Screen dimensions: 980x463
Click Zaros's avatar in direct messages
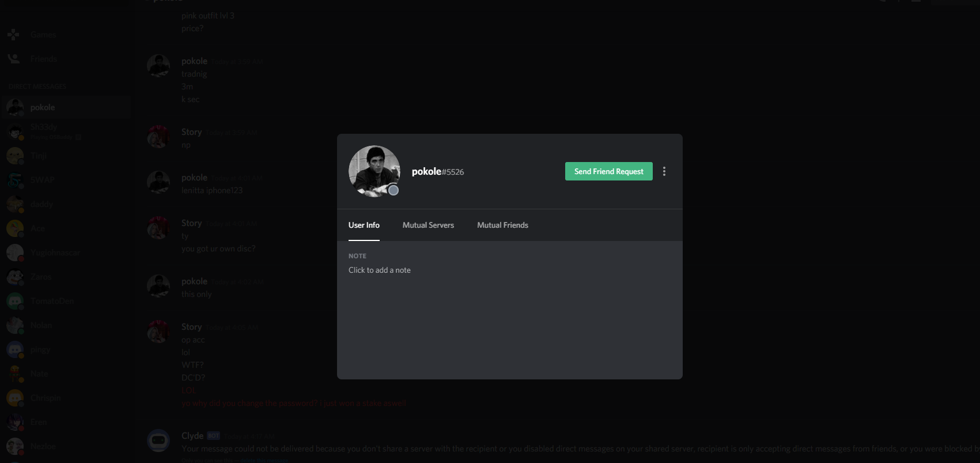[x=15, y=277]
